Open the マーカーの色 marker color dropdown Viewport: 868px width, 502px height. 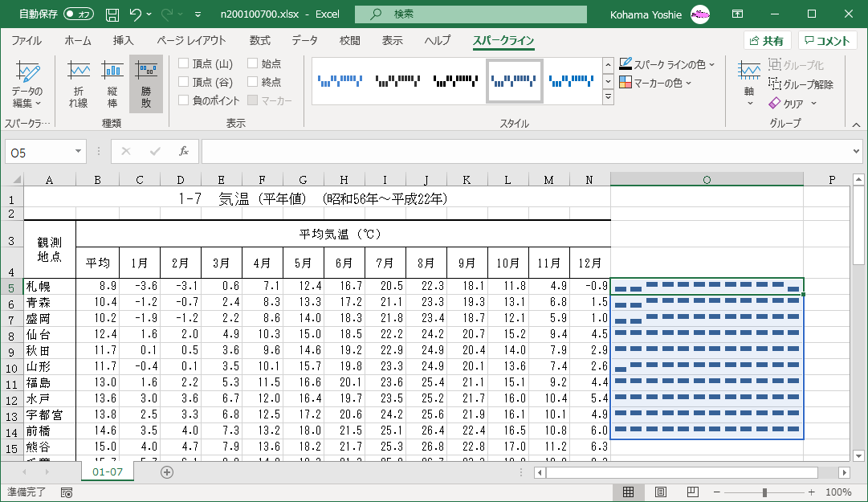pyautogui.click(x=657, y=83)
